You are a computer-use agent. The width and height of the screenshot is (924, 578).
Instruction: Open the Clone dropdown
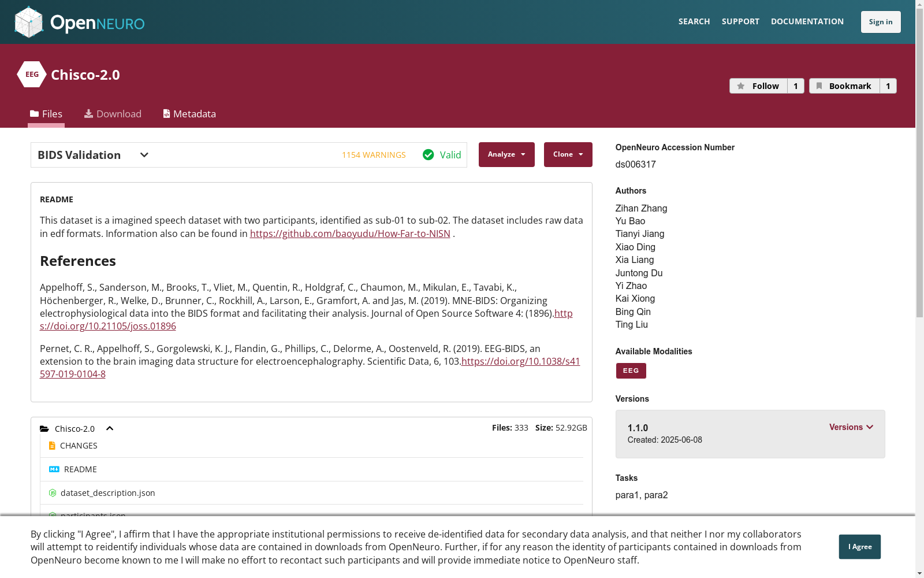(568, 154)
